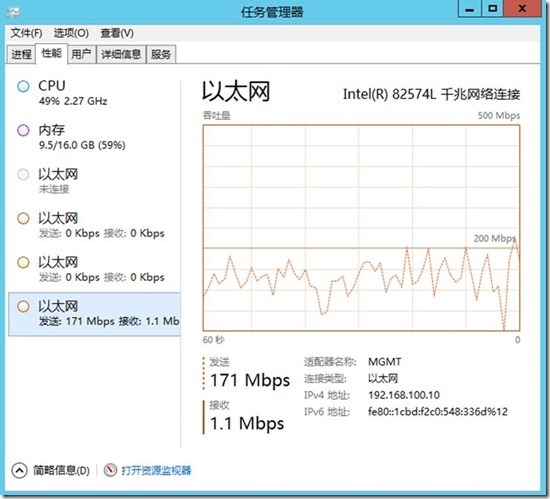Click the IPv6 address fe80::1cbd value

438,411
